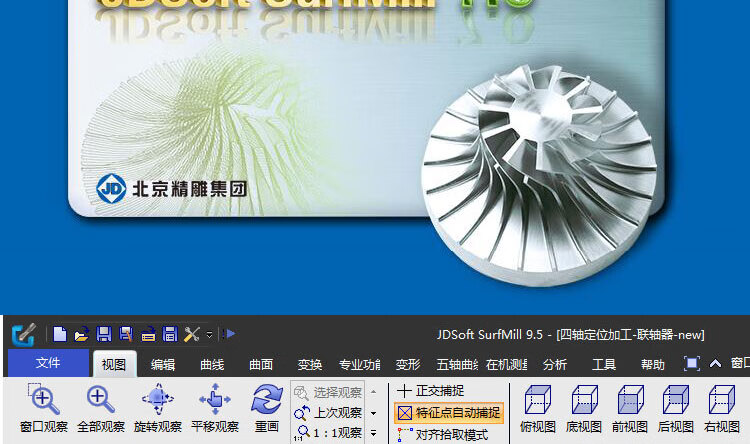Click the floppy disk icon beside the wrench
This screenshot has width=750, height=444.
170,334
